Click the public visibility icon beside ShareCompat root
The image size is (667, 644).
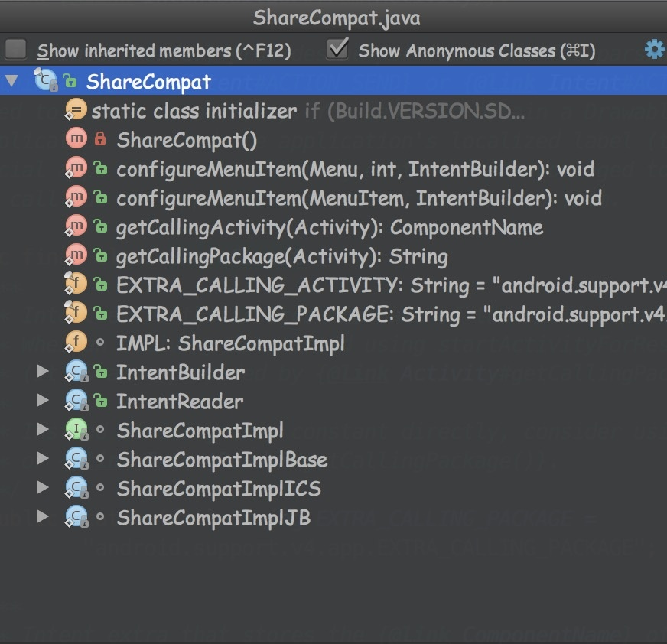[x=70, y=80]
